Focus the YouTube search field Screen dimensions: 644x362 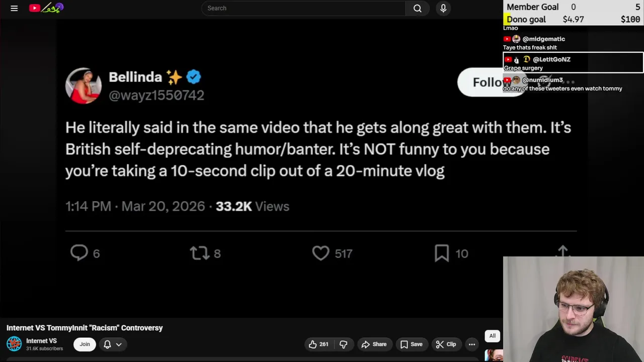(303, 8)
